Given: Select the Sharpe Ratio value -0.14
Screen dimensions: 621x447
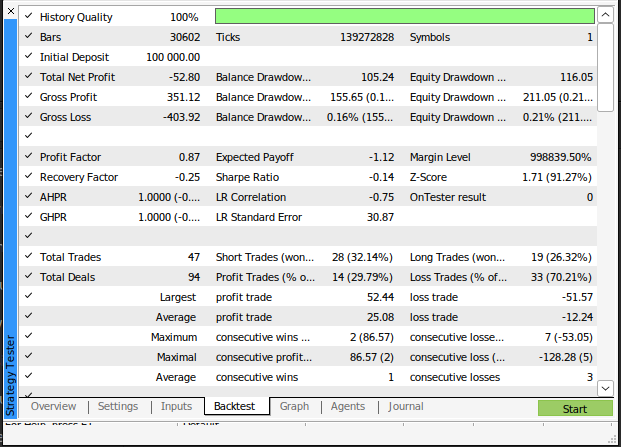Looking at the screenshot, I should [x=381, y=177].
